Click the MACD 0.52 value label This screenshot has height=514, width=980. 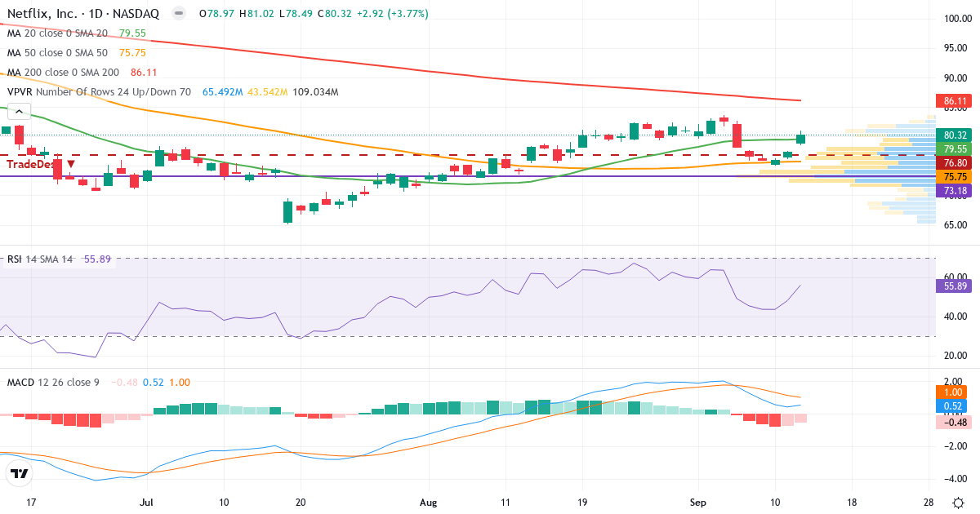pyautogui.click(x=955, y=405)
